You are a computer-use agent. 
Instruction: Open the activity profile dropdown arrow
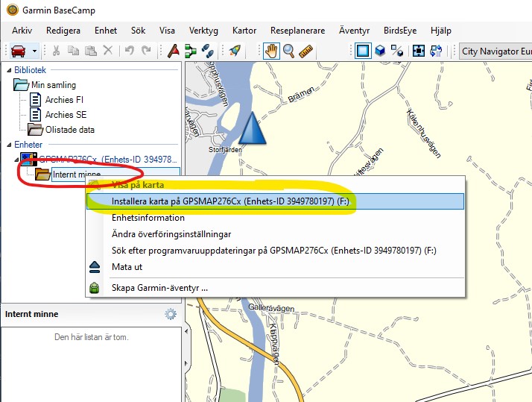tap(34, 51)
